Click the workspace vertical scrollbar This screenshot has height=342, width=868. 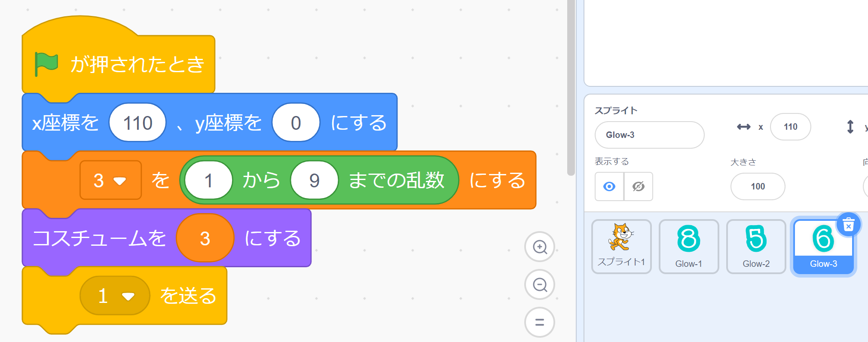pyautogui.click(x=571, y=86)
